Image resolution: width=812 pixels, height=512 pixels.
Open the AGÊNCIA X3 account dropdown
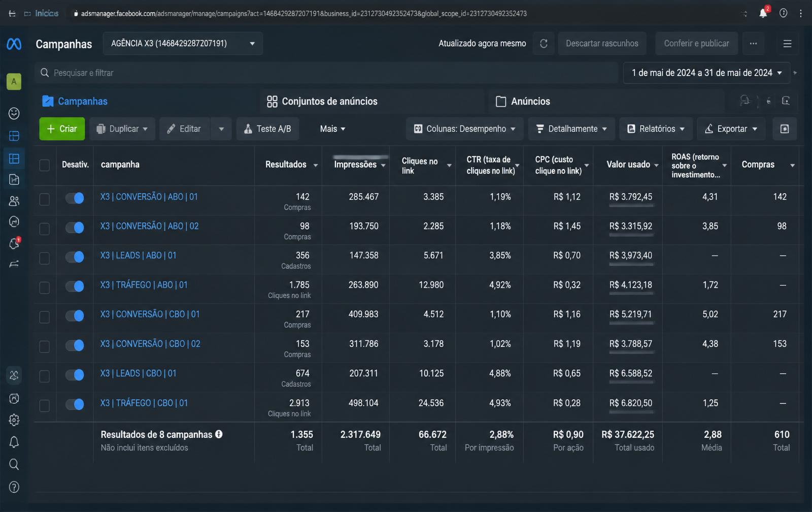coord(183,44)
